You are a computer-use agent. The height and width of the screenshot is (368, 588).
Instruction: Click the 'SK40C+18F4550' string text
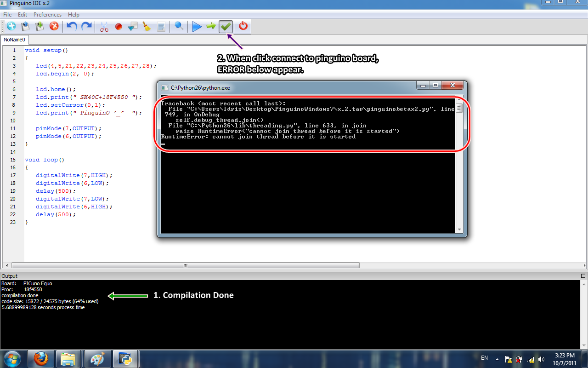tap(104, 97)
